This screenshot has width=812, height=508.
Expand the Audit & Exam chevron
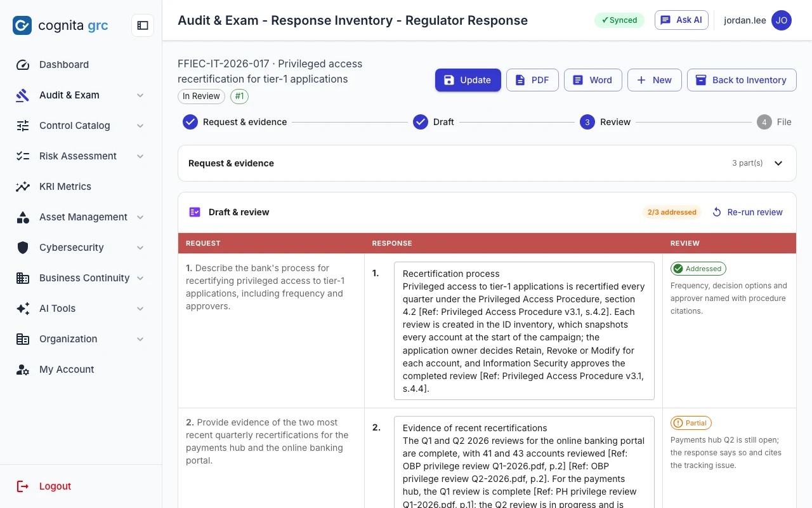(140, 95)
